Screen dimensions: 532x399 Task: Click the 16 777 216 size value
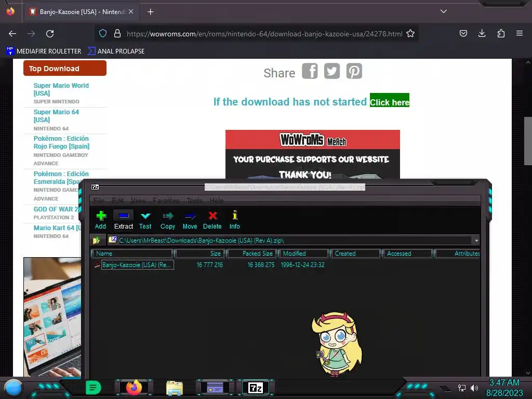[x=210, y=265]
